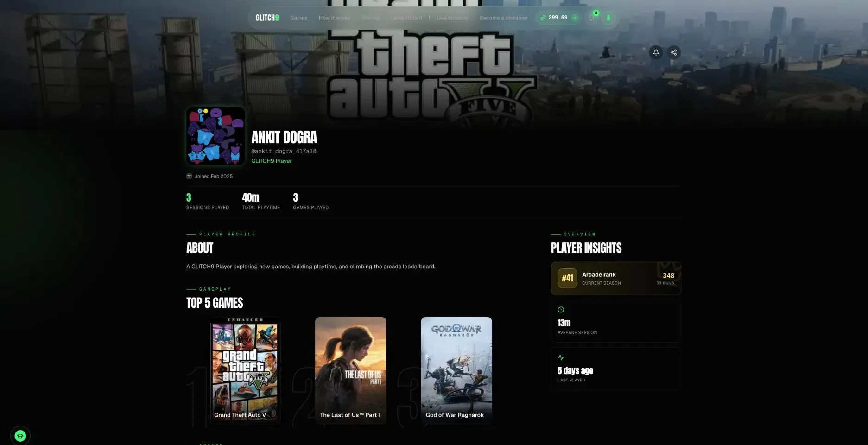Click the ABOUT heading
868x445 pixels.
(200, 248)
